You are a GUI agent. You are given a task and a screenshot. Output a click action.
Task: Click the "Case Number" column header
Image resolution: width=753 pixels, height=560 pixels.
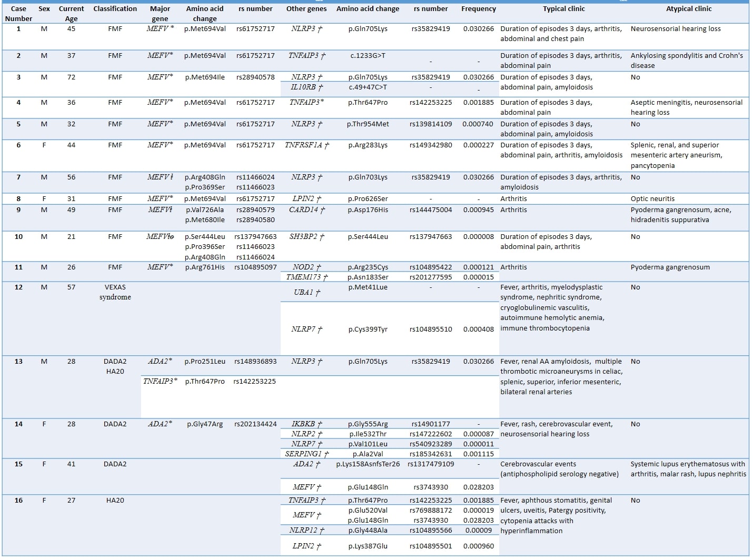[18, 14]
